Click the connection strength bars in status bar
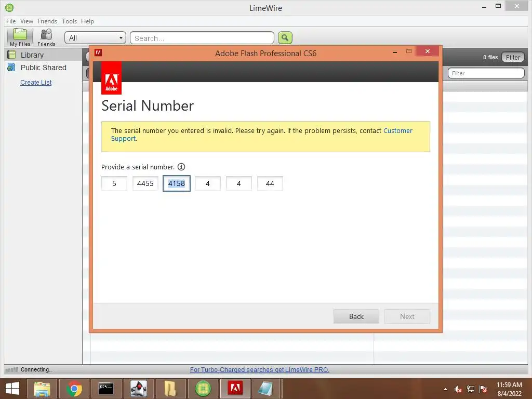532x399 pixels. click(12, 369)
